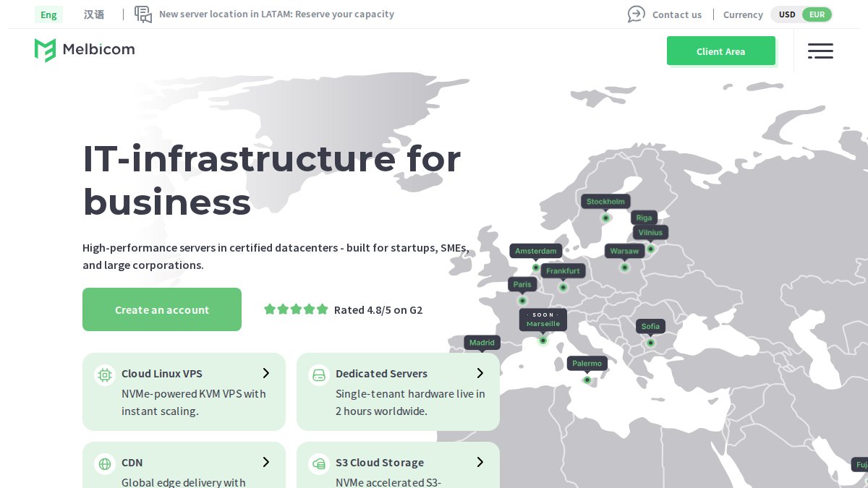Click the Contact us chat bubble icon
This screenshot has width=868, height=488.
pos(637,14)
